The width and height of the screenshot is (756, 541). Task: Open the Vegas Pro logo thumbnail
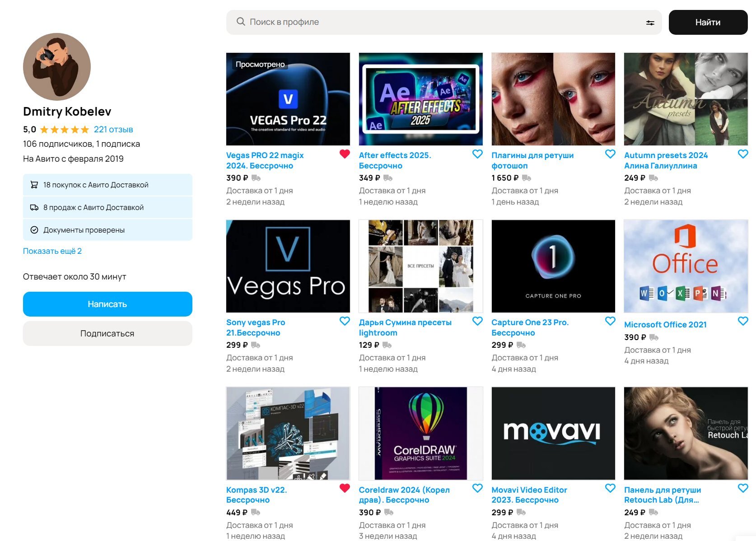coord(288,266)
